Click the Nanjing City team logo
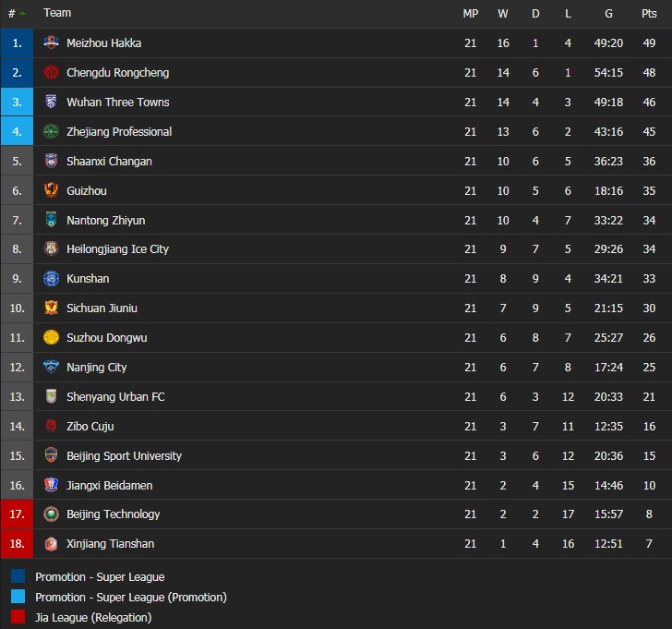This screenshot has width=672, height=629. [51, 368]
